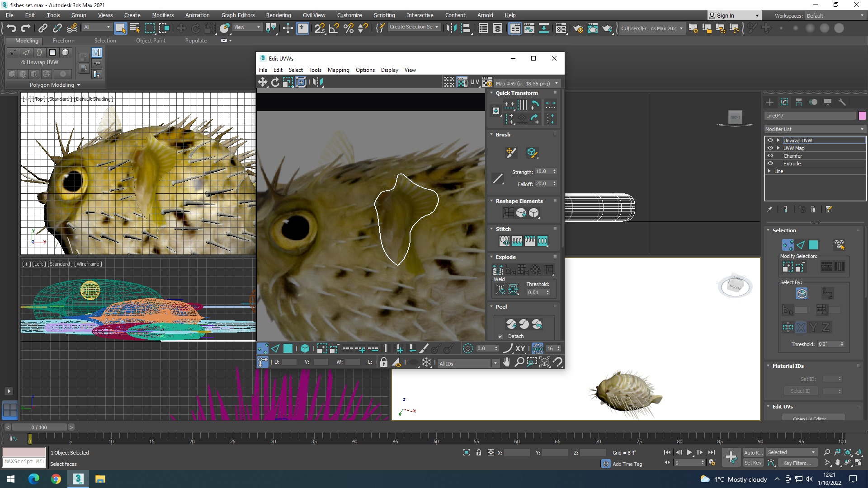Viewport: 868px width, 488px height.
Task: Click the Relax brush icon
Action: 532,153
